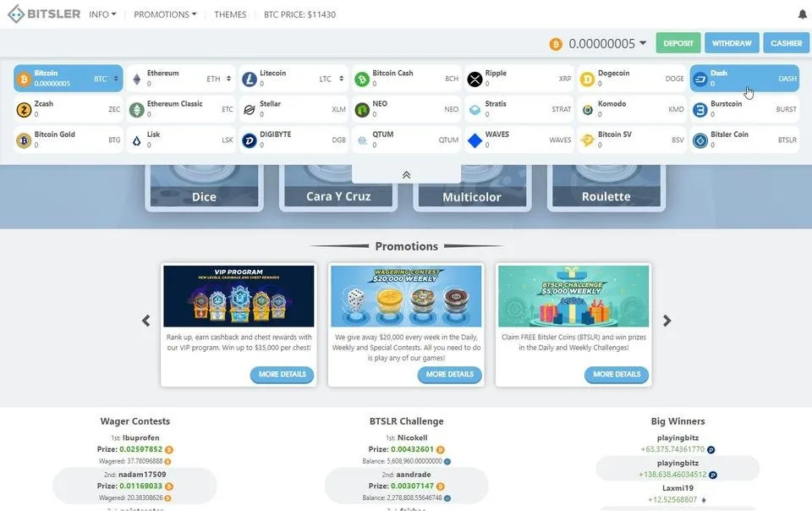The image size is (812, 511).
Task: Open the PROMOTIONS dropdown menu
Action: (165, 14)
